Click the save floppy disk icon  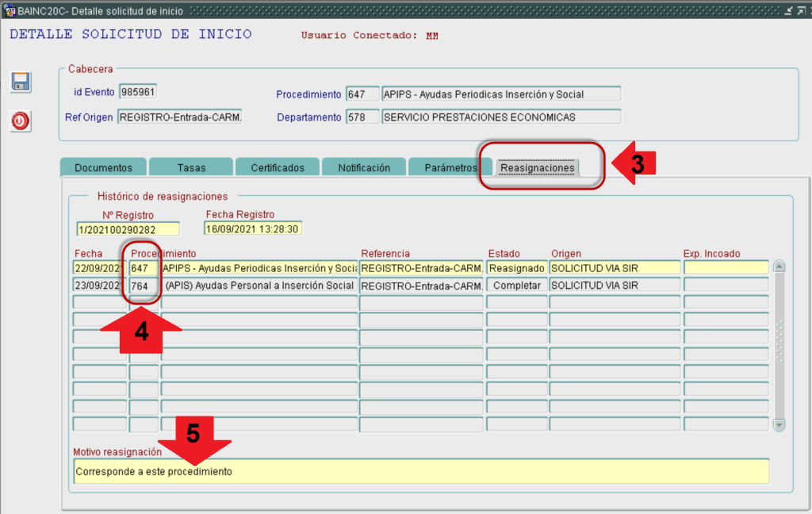[20, 82]
